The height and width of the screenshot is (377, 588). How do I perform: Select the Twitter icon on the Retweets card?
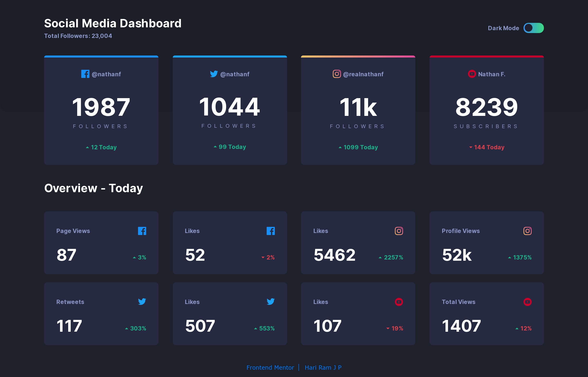tap(142, 302)
